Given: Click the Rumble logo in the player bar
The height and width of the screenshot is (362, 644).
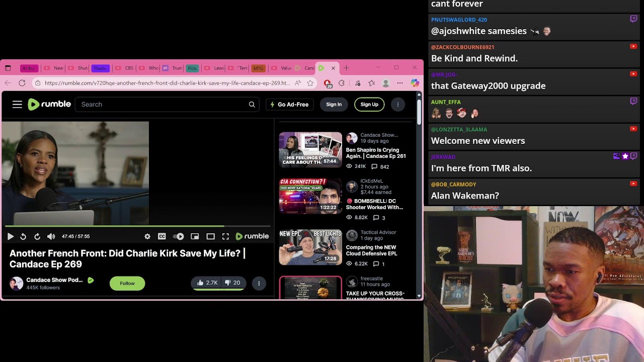Looking at the screenshot, I should (x=252, y=236).
